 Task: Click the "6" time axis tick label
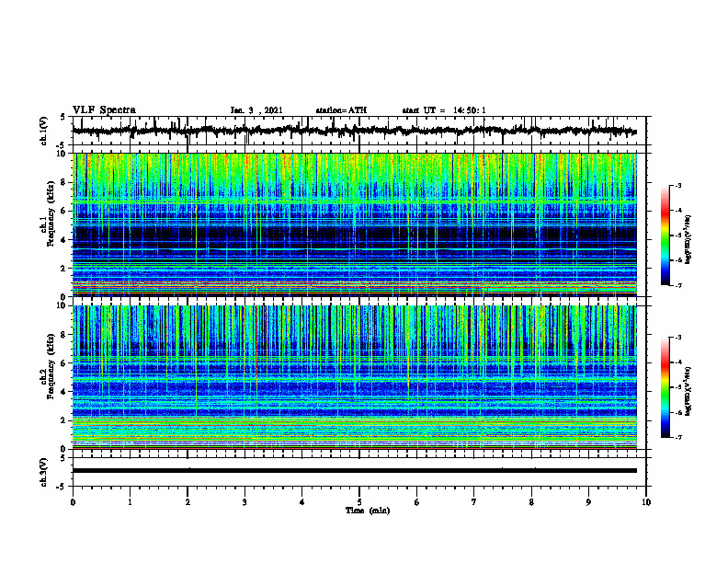tap(417, 502)
